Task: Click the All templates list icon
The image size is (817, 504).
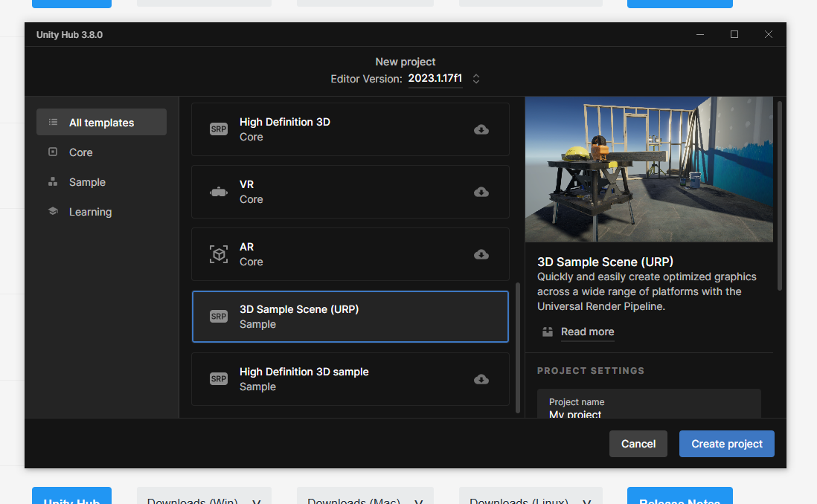Action: pos(53,123)
